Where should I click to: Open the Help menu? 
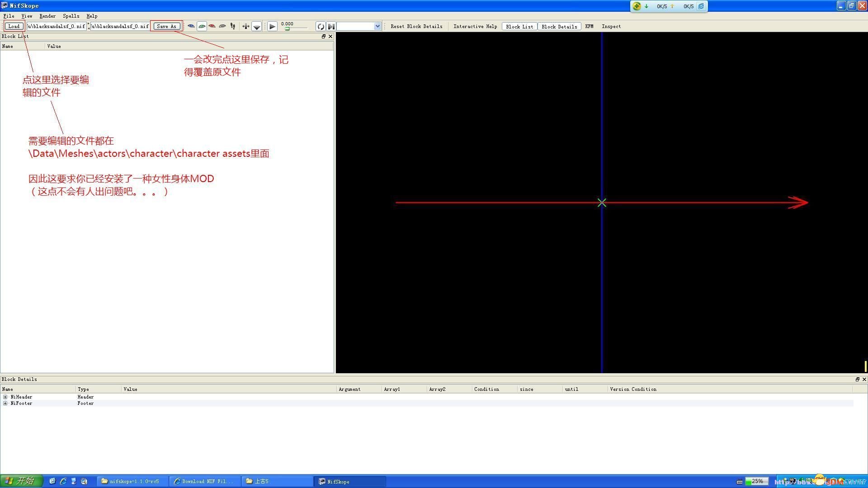92,16
